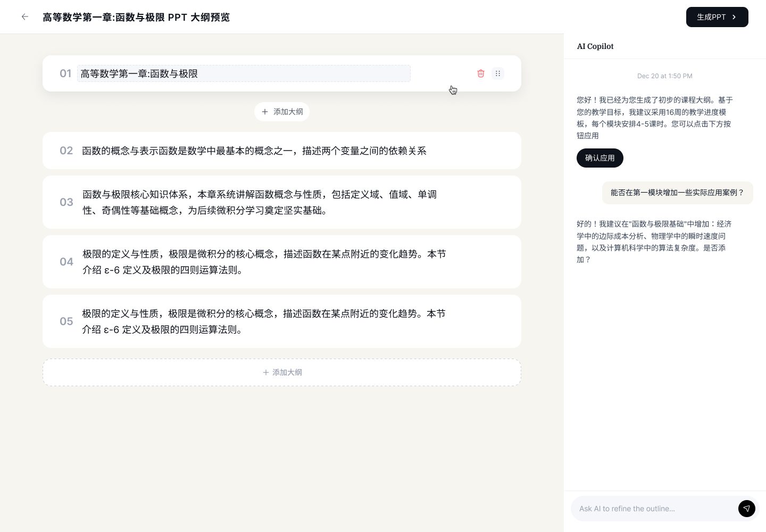The image size is (766, 532).
Task: Click plus icon in 添加大纲 pill below item 01
Action: click(265, 112)
